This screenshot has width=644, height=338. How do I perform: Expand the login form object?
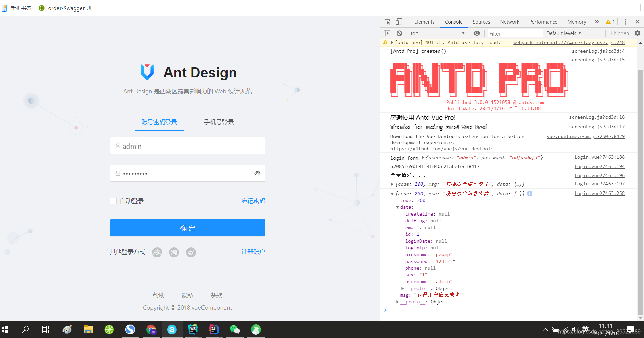(x=423, y=158)
